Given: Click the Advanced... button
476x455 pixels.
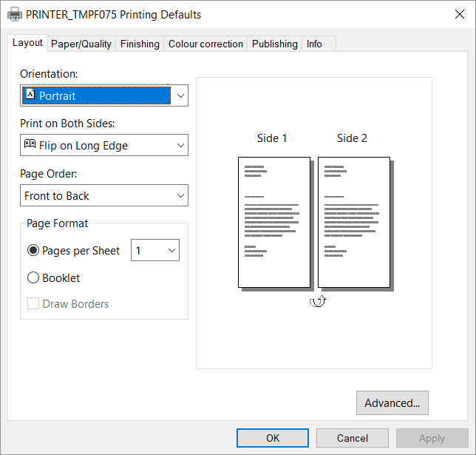Looking at the screenshot, I should 392,403.
